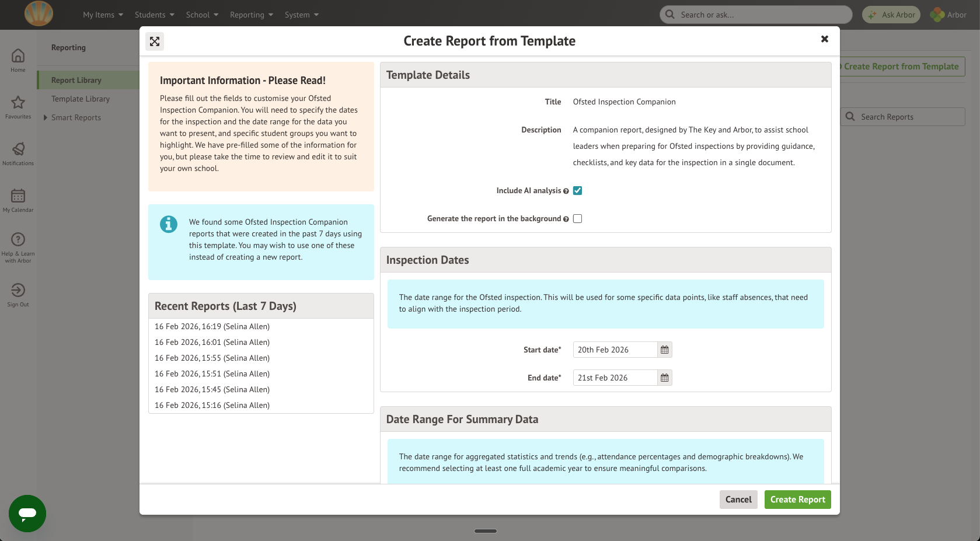
Task: Open the live chat bubble
Action: click(x=27, y=514)
